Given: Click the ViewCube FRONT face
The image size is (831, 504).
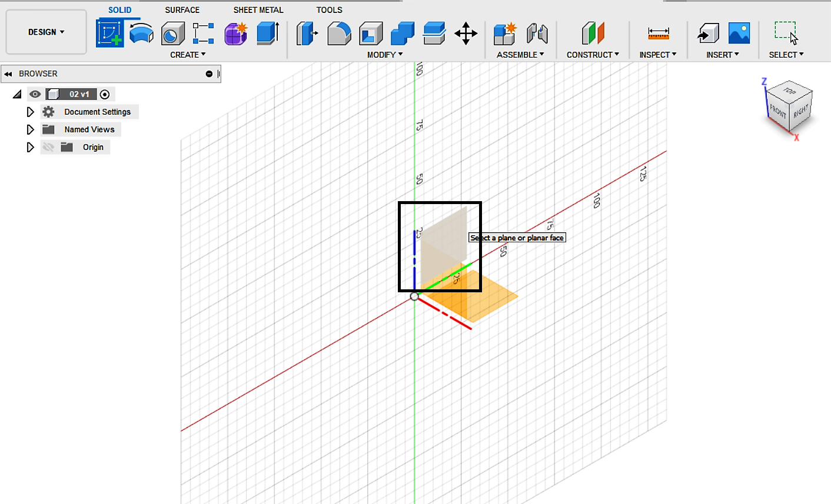Looking at the screenshot, I should tap(777, 111).
